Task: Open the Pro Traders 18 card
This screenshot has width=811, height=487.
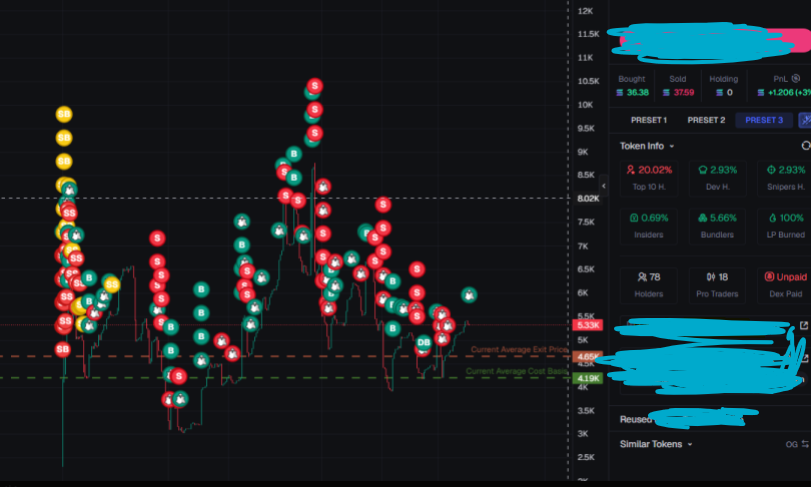Action: [x=717, y=285]
